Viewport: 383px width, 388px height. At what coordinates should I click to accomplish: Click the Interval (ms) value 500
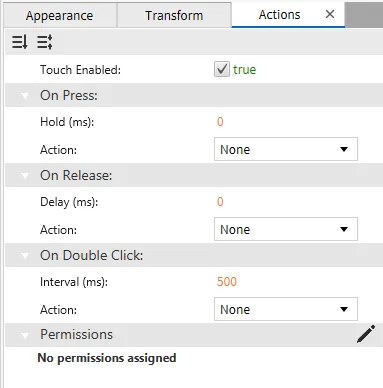click(x=227, y=282)
